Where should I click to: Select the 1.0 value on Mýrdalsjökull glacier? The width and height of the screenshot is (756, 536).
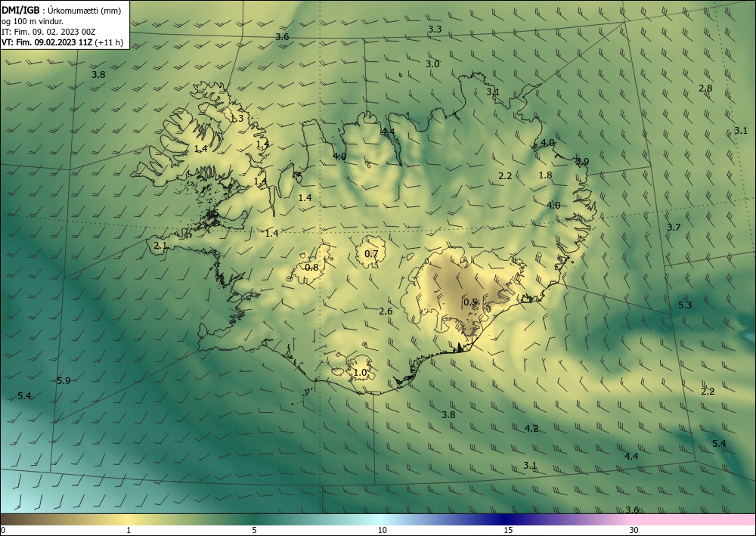coord(360,373)
